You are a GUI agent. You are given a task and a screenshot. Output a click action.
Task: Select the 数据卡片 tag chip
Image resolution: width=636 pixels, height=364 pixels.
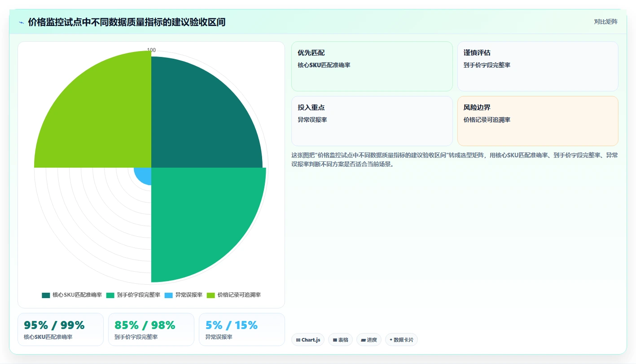(401, 340)
